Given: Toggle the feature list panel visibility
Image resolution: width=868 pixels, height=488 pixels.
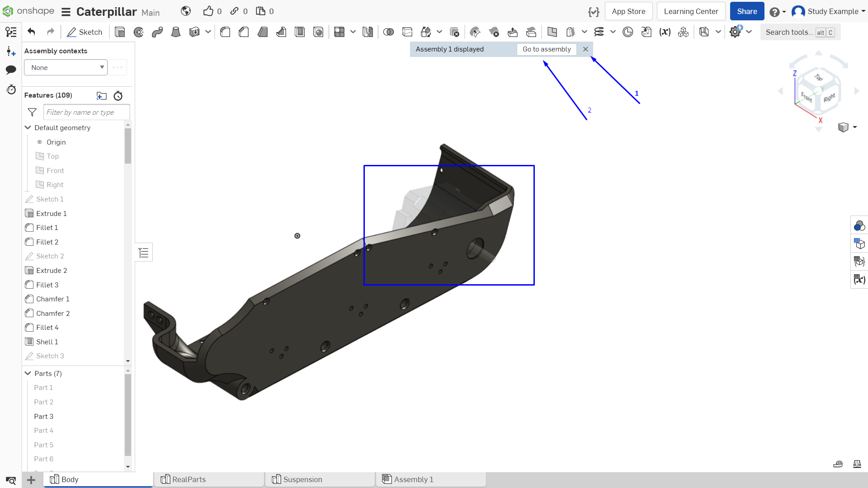Looking at the screenshot, I should pyautogui.click(x=144, y=253).
